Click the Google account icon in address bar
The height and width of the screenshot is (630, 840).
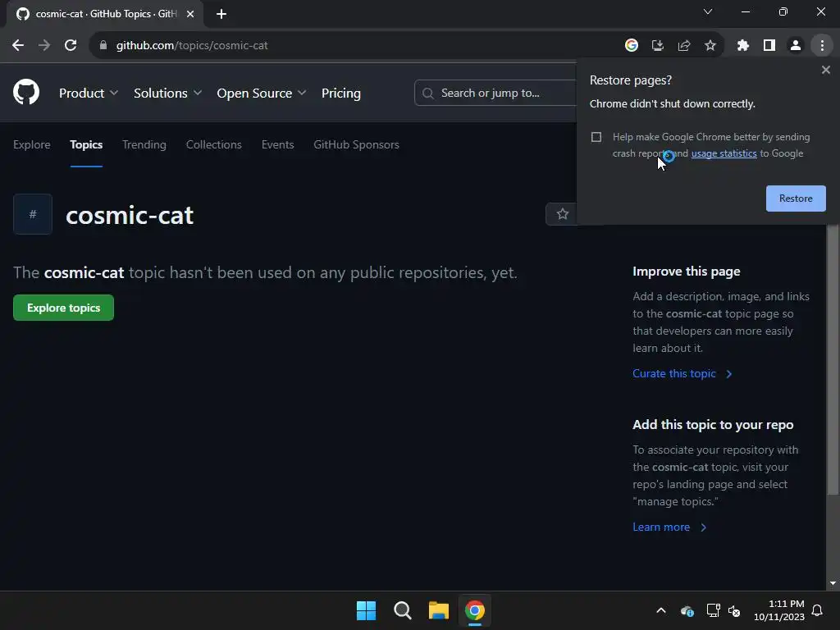632,46
